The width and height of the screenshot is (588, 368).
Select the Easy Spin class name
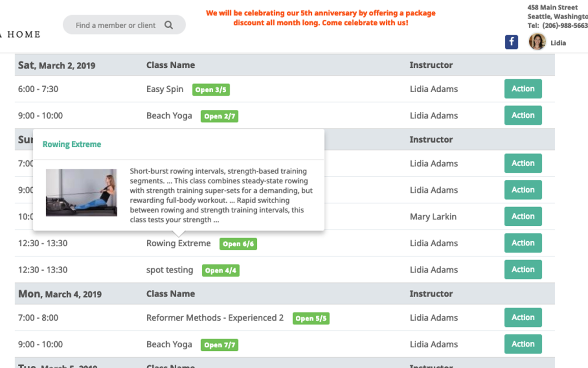(164, 89)
